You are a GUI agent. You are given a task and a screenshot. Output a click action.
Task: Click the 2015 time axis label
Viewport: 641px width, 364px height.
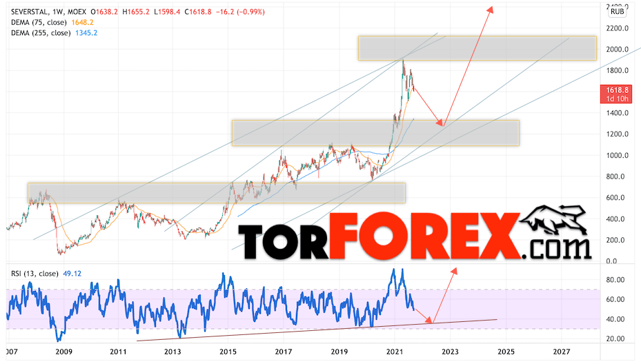[x=228, y=352]
